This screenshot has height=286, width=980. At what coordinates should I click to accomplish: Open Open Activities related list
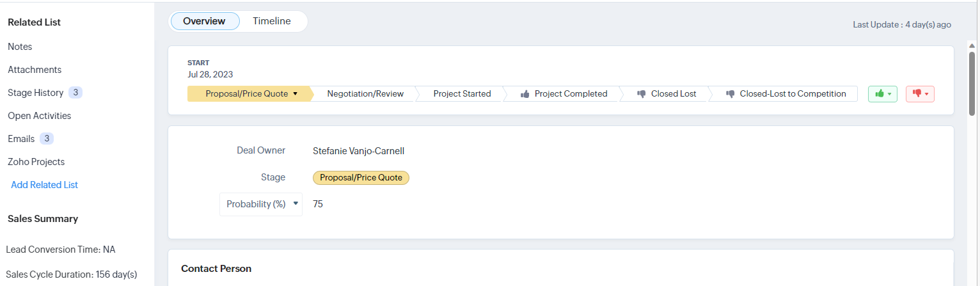click(39, 116)
